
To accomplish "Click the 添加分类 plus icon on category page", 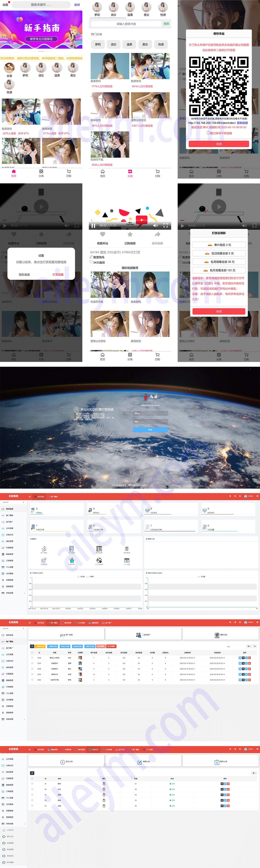I will tap(62, 762).
